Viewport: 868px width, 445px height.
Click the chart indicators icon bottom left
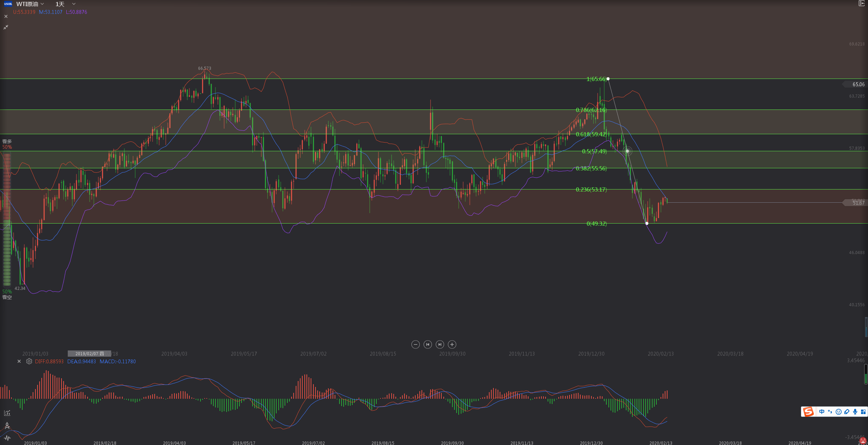[x=7, y=413]
